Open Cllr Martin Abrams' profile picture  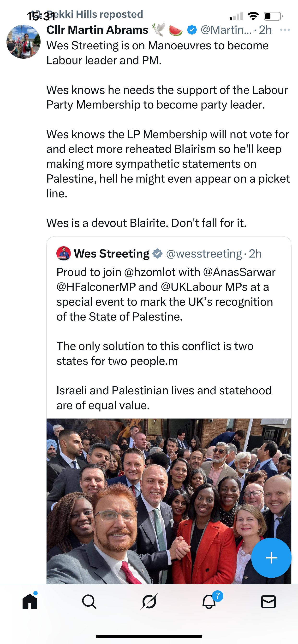pos(24,41)
